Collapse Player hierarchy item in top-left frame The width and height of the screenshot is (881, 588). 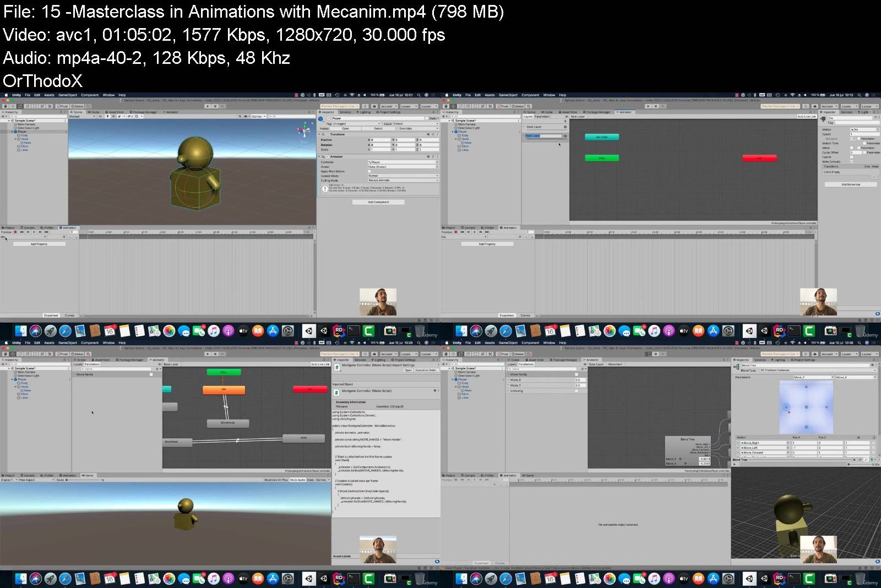click(13, 132)
